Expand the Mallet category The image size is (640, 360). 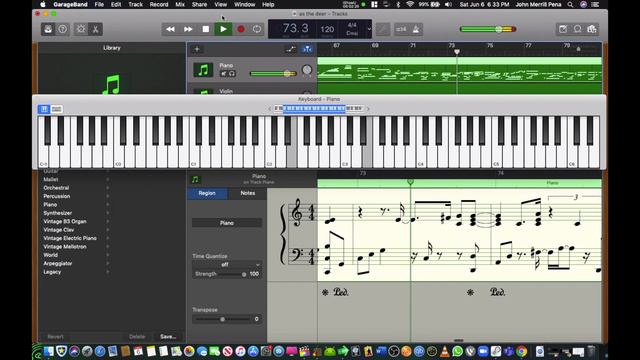(108, 180)
